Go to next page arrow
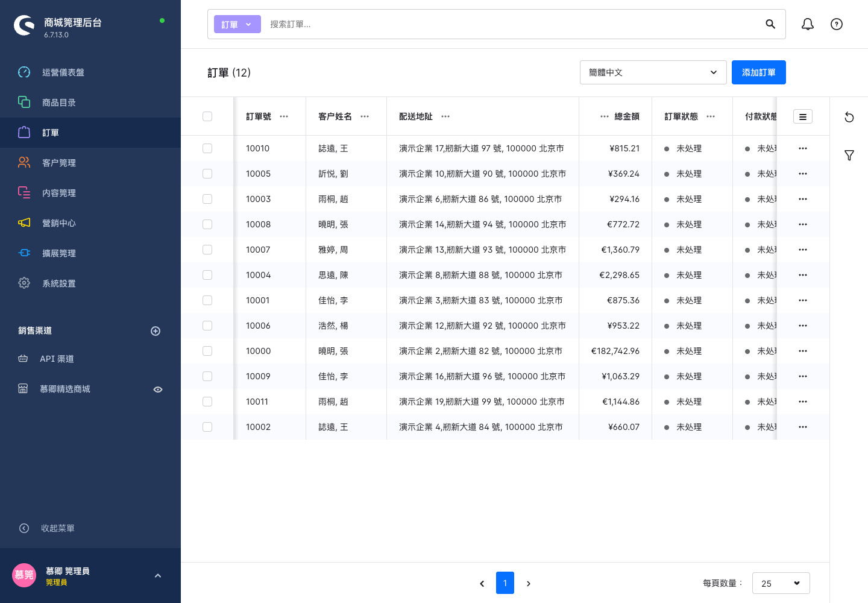 point(529,584)
